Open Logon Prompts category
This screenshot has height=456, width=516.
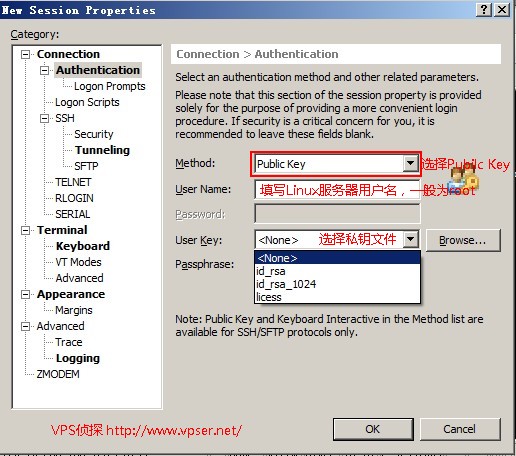click(x=110, y=86)
